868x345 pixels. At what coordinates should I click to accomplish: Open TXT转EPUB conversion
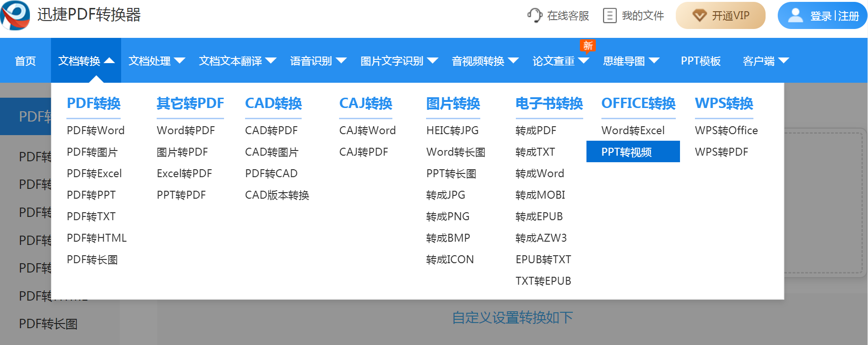click(543, 281)
